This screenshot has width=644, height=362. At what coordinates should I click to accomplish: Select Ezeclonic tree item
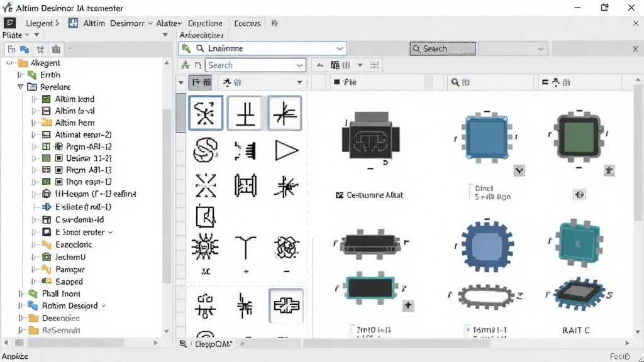click(x=74, y=244)
